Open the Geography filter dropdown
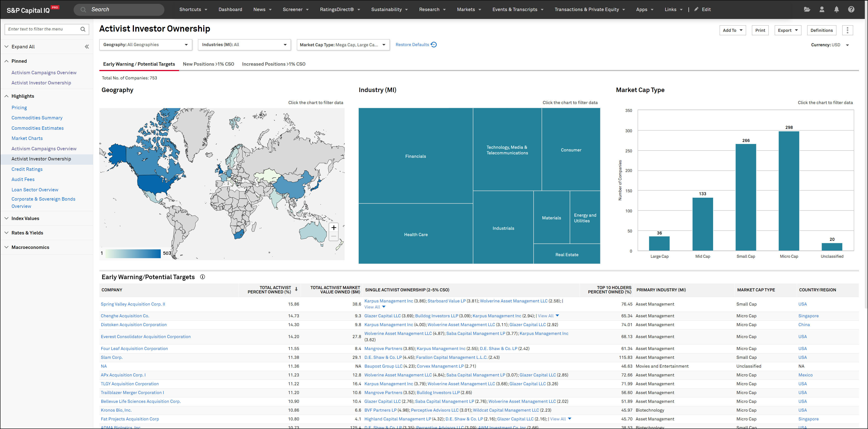The width and height of the screenshot is (868, 429). (x=146, y=45)
